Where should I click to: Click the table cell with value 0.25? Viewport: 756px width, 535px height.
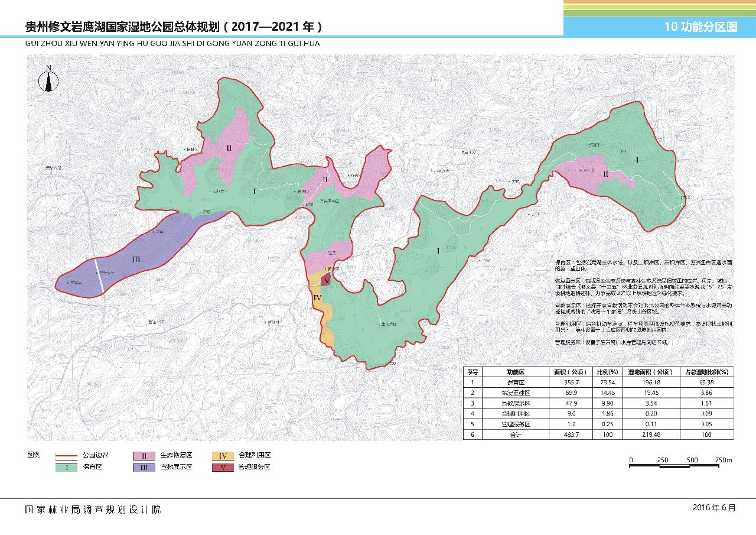[608, 424]
